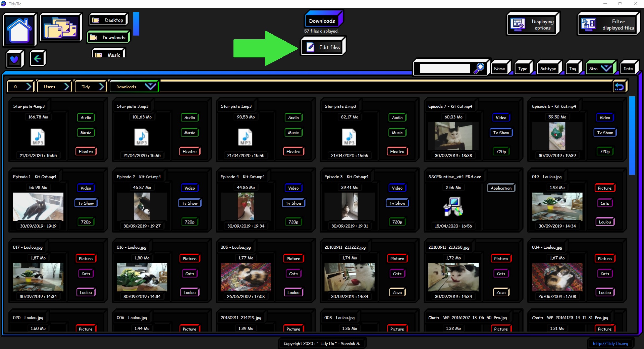
Task: Click Electro tag on Star piste 4.mp3
Action: (x=86, y=151)
